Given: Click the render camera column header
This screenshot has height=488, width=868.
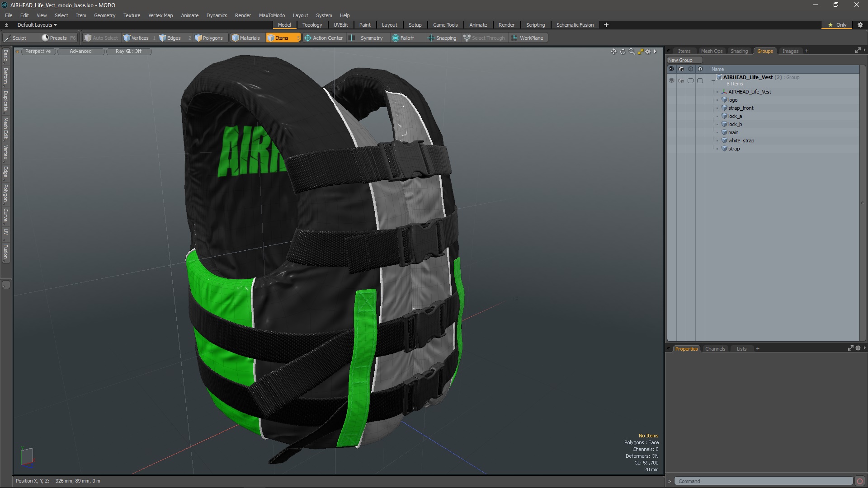Looking at the screenshot, I should (x=681, y=69).
